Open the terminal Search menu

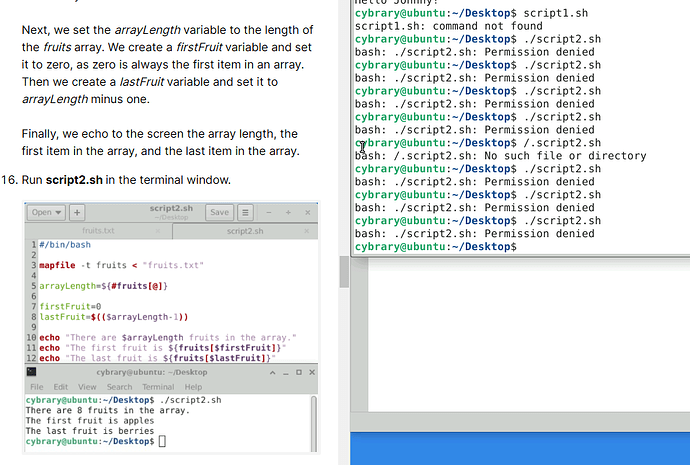119,387
